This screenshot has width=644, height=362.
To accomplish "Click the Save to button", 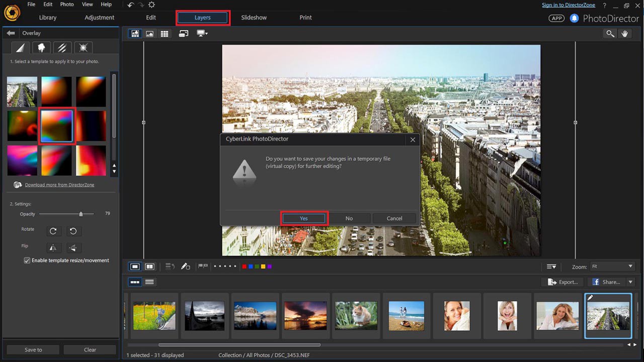I will click(33, 350).
